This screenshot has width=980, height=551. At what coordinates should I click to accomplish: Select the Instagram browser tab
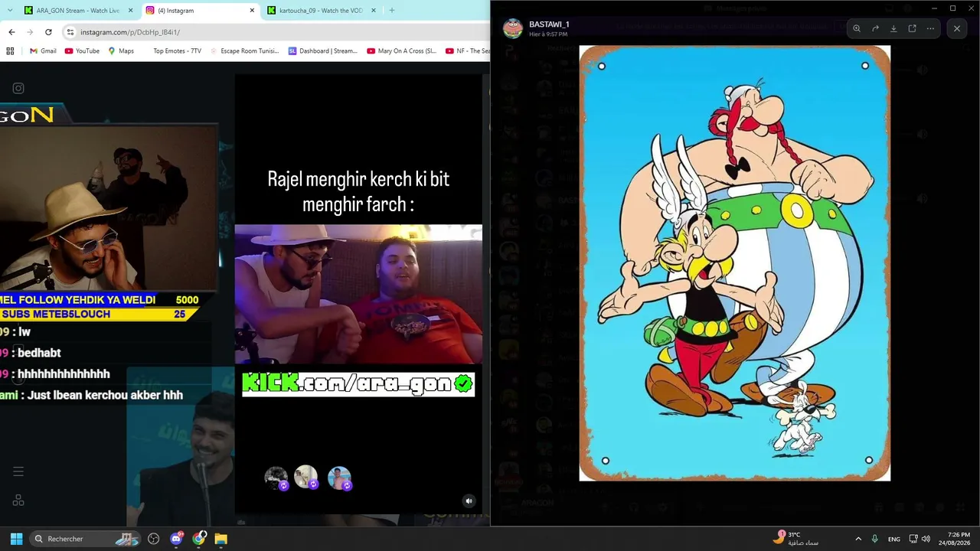pos(199,11)
